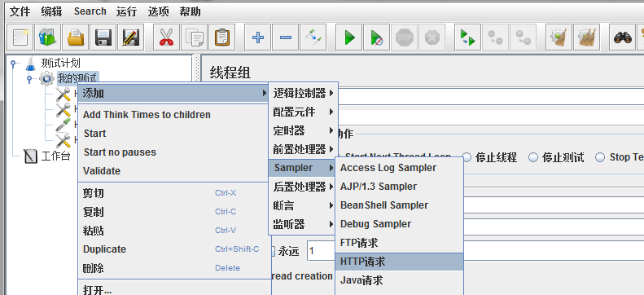
Task: Add an AJP/1.3 Sampler
Action: 400,187
